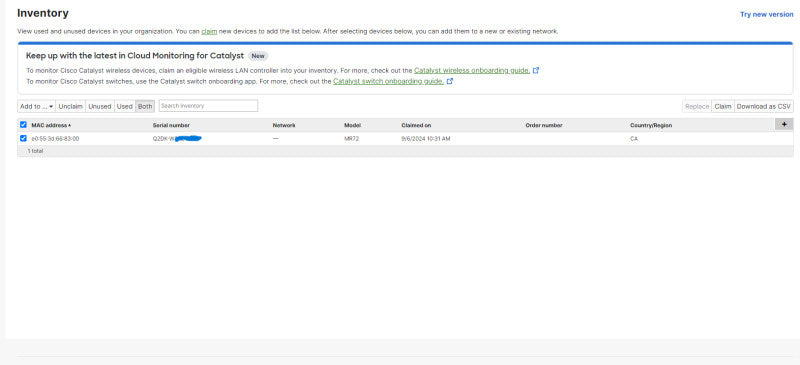Click Try new version link
Screen dimensions: 800x365
(766, 14)
